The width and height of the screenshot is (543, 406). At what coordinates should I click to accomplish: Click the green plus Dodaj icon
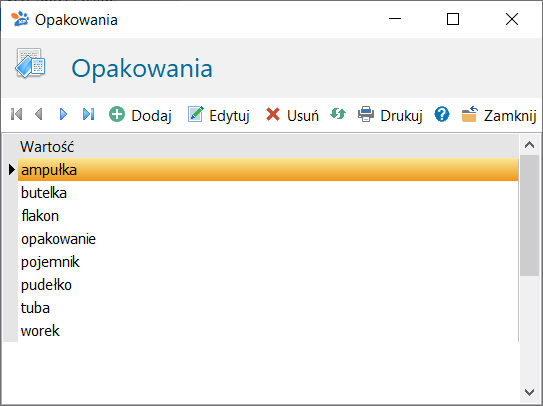click(x=117, y=114)
